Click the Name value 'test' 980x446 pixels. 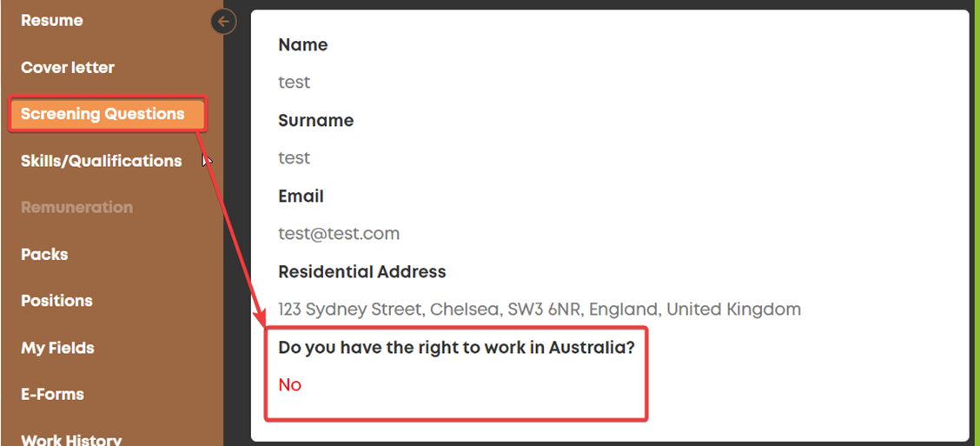pyautogui.click(x=294, y=83)
